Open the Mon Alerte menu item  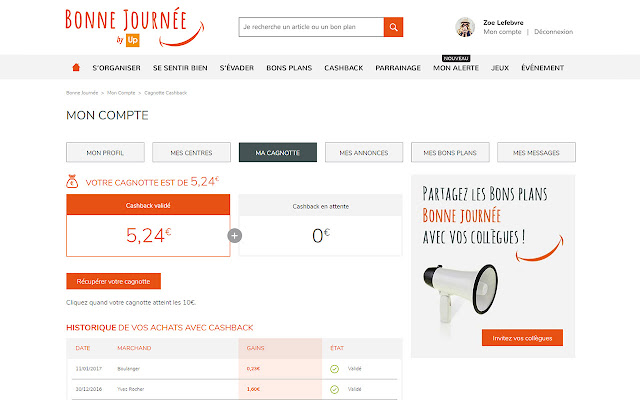(x=456, y=68)
